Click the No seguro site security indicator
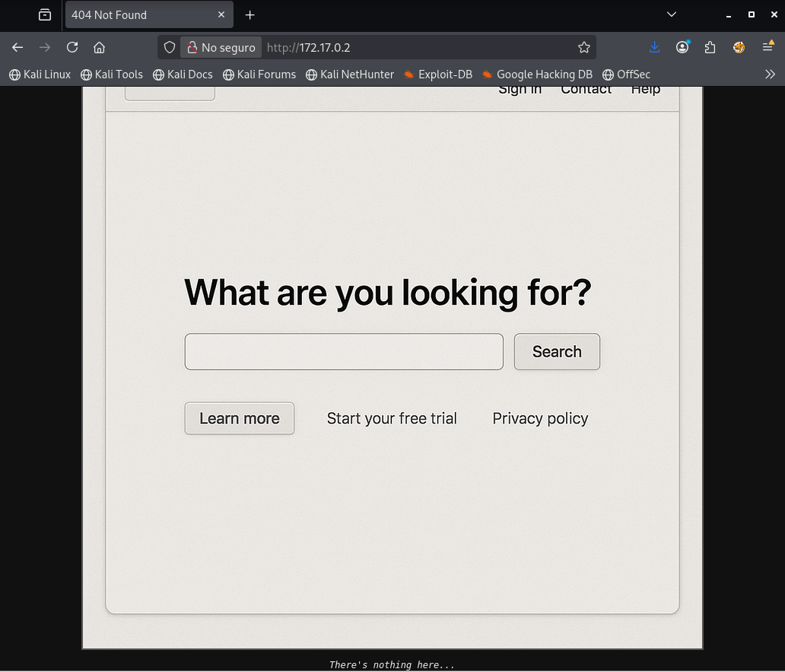This screenshot has width=785, height=672. [221, 47]
